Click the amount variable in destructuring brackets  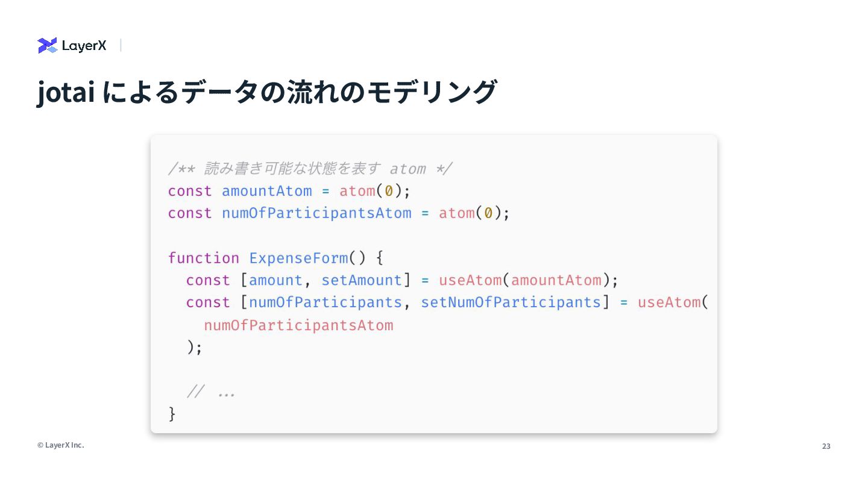[x=276, y=280]
